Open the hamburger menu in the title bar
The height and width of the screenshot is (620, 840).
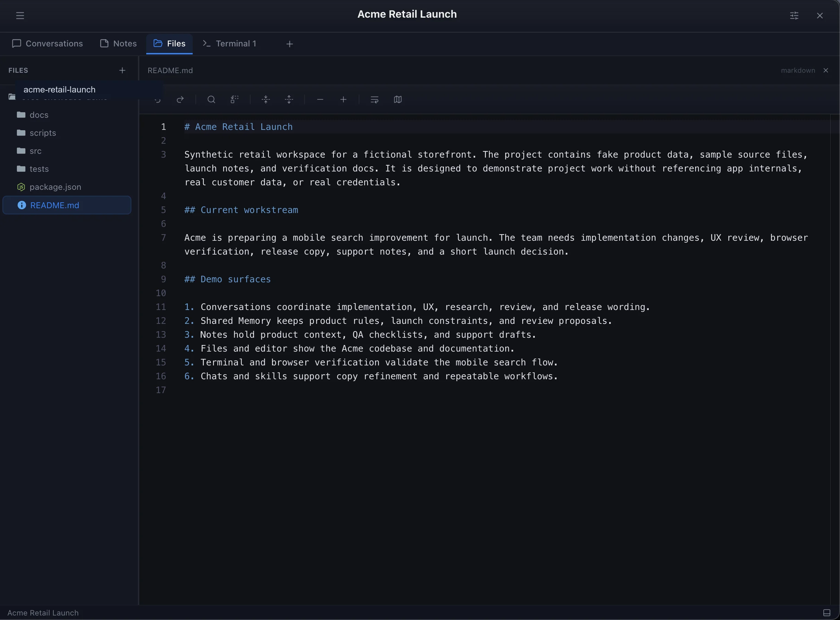click(20, 15)
